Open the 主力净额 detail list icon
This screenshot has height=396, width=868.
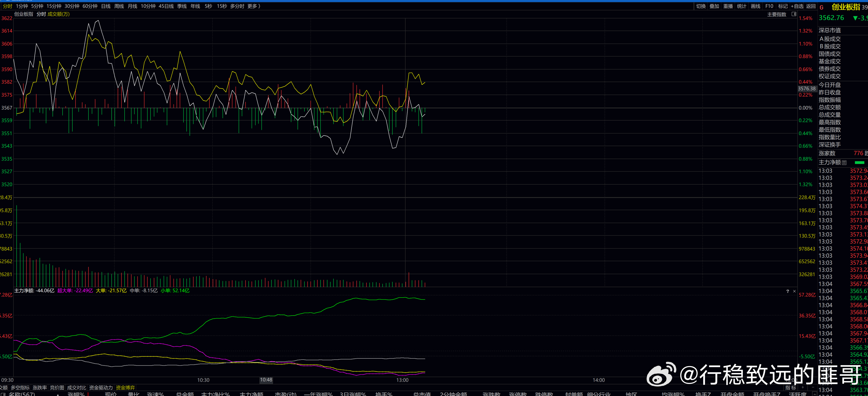coord(844,163)
